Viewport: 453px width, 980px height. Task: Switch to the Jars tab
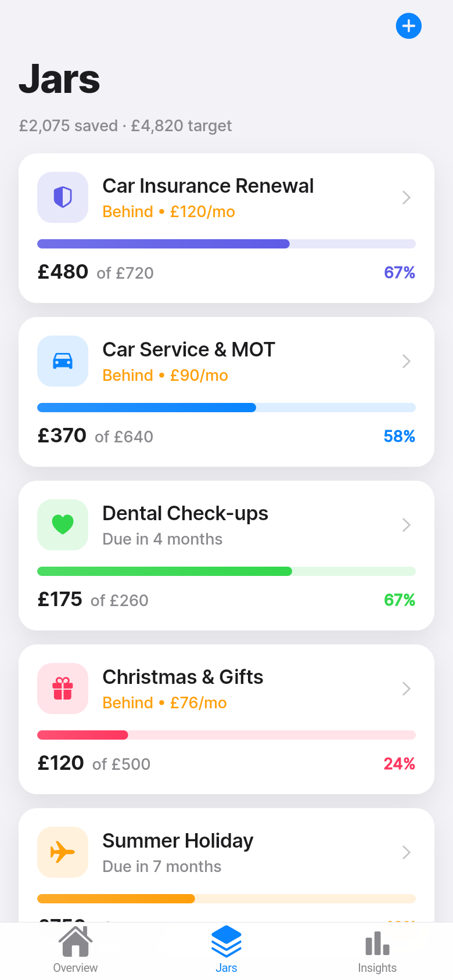pos(227,949)
